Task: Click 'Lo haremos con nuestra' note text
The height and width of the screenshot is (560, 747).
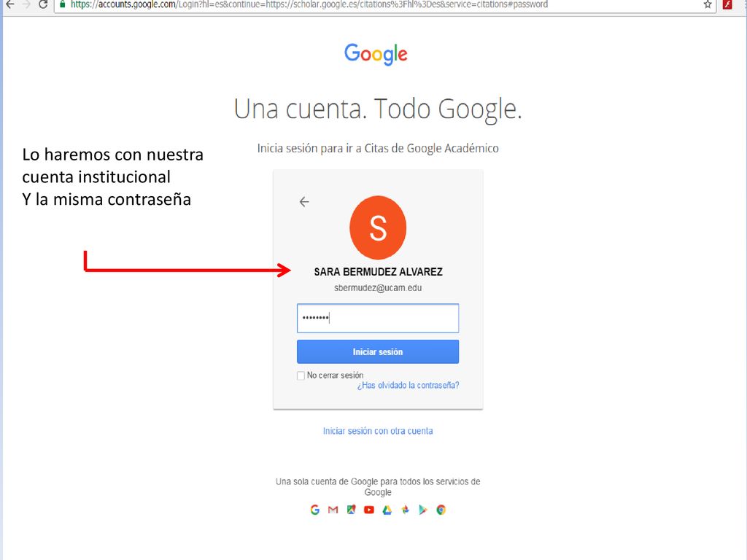Action: pos(113,155)
